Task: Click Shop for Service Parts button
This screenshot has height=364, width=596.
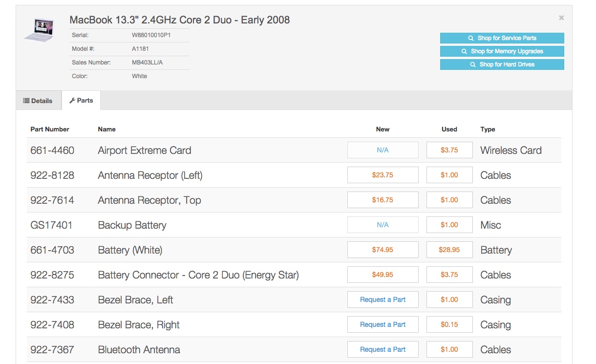Action: [502, 38]
